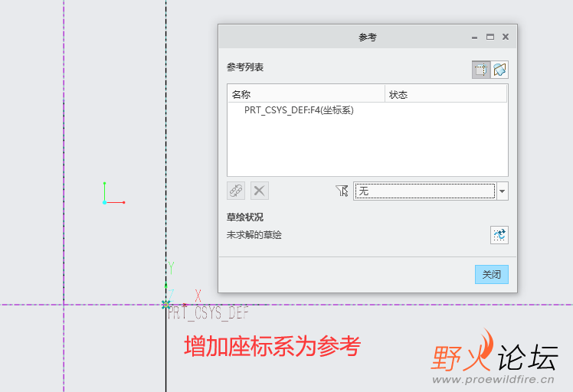Click the solve sketch update icon
573x392 pixels.
point(499,235)
